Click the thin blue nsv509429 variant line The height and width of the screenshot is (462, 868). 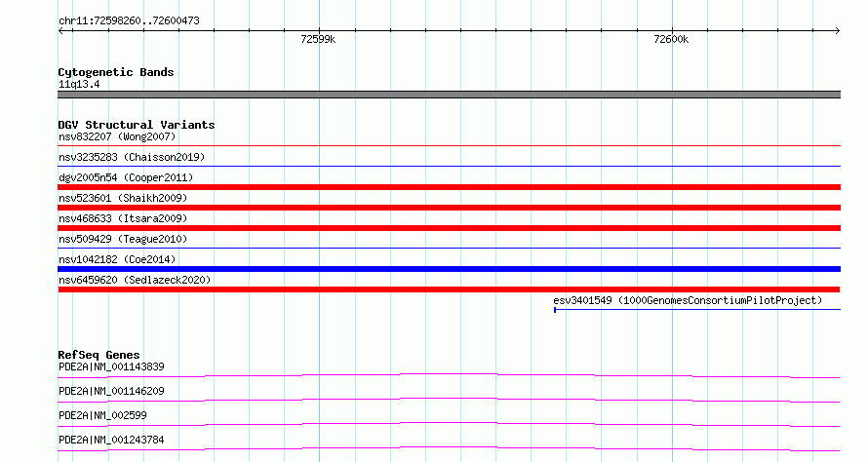pyautogui.click(x=449, y=248)
